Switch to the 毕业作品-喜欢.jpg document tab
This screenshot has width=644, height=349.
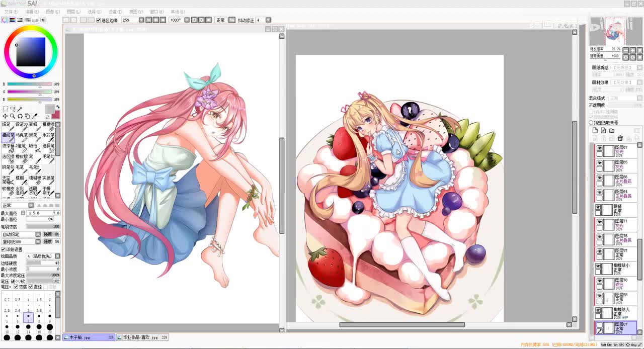click(142, 337)
